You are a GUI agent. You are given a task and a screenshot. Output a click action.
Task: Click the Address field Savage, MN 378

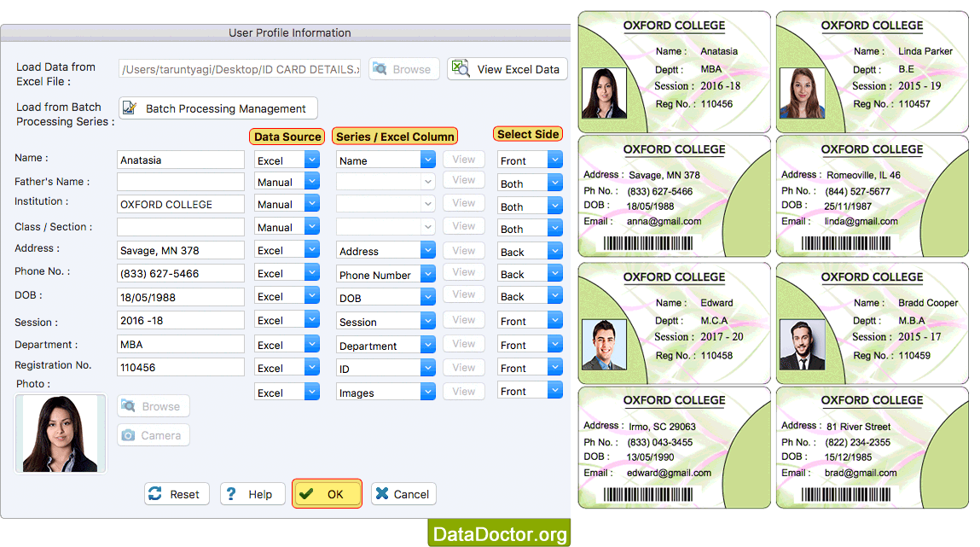[181, 250]
